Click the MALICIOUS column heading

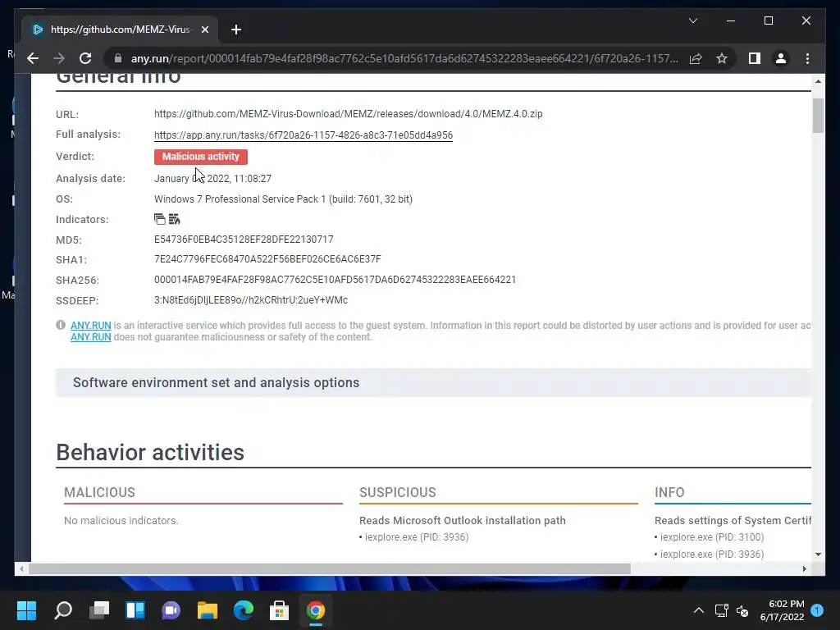99,492
